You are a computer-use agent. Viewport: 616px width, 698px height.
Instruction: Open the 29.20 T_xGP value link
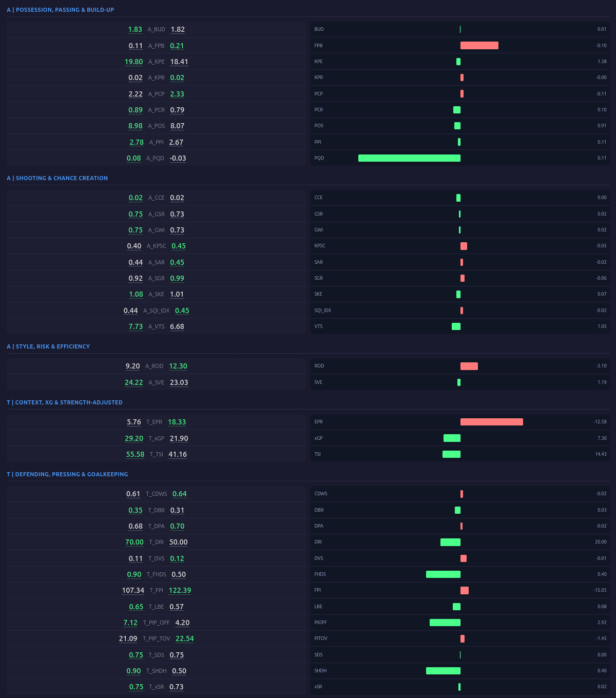(134, 438)
